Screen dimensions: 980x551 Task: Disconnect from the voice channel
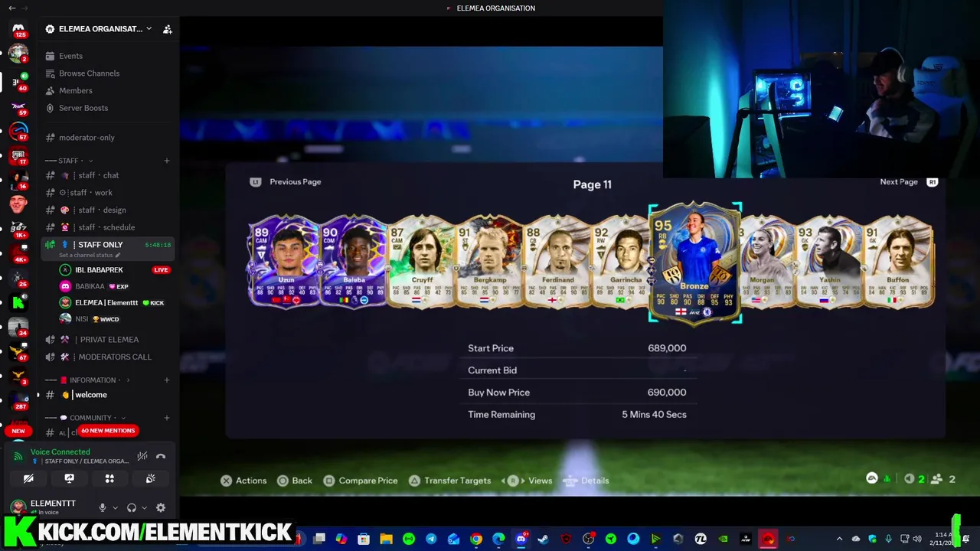click(161, 456)
